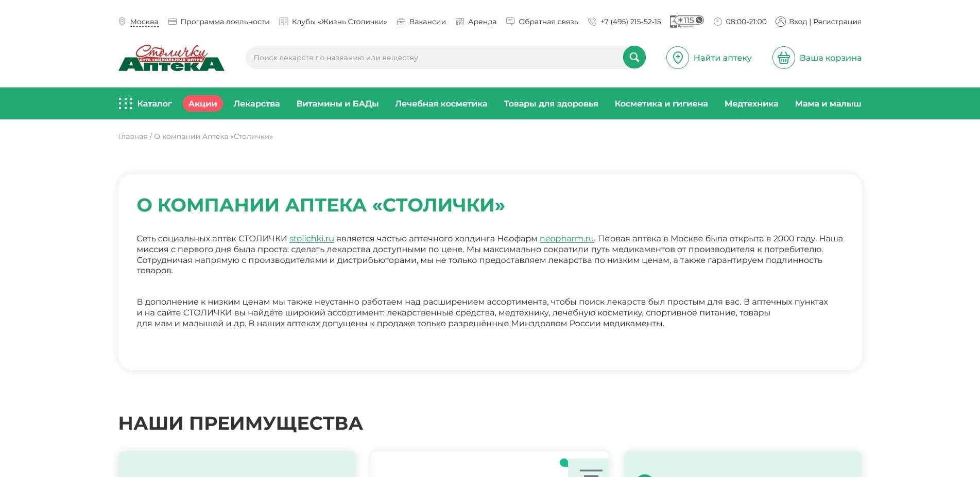
Task: Select the location pin icon near «Найти аптеку»
Action: click(677, 58)
